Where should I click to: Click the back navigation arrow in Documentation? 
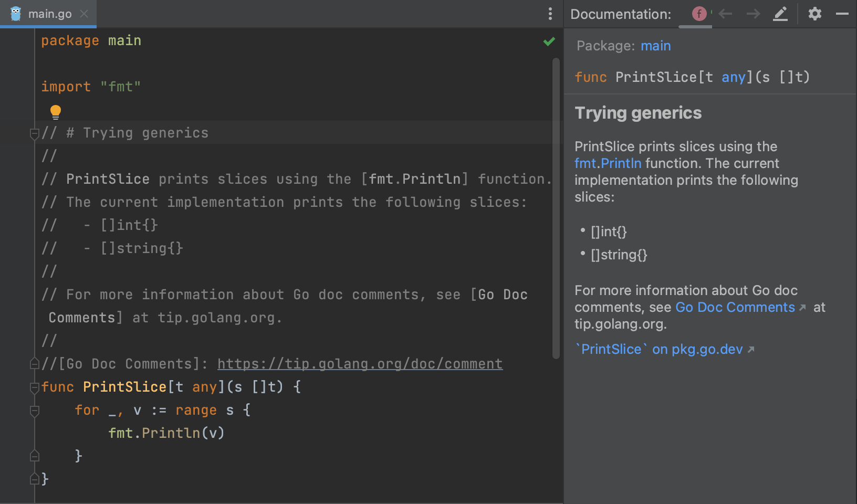(x=725, y=14)
